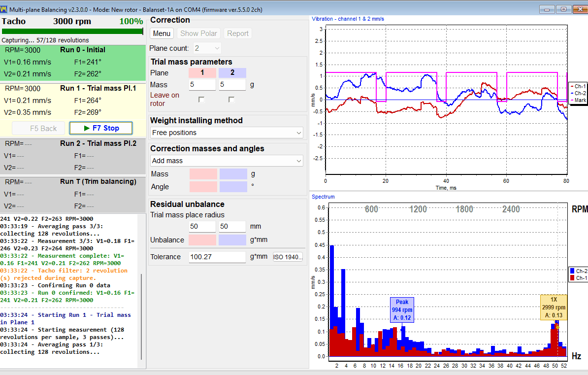Click the blue plane 2 correction angle cell
Screen dimensions: 588x375
click(233, 187)
